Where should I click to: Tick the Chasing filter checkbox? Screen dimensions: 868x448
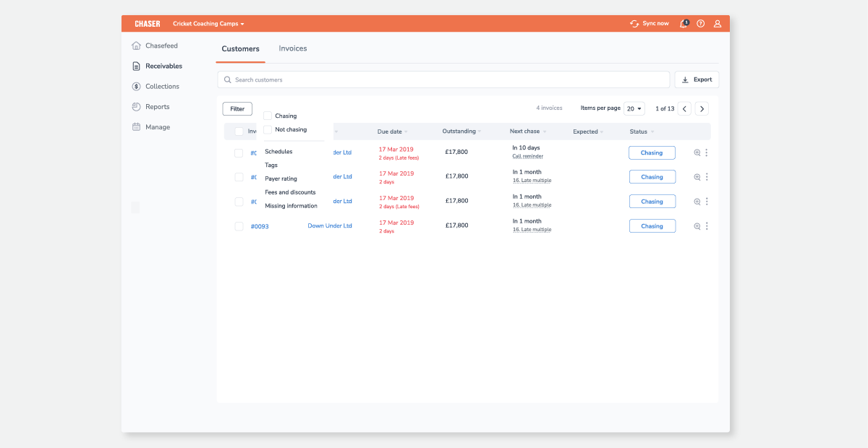pos(268,116)
